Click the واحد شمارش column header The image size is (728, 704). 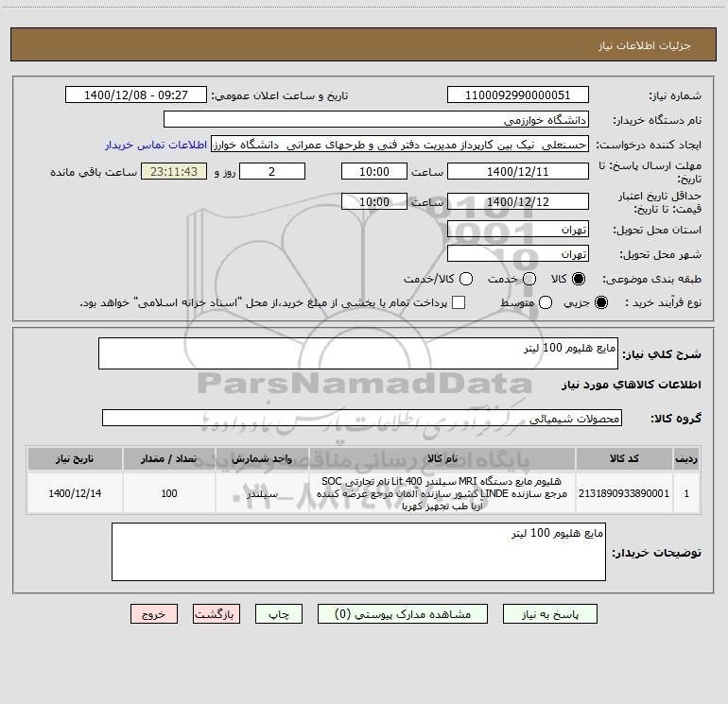262,459
